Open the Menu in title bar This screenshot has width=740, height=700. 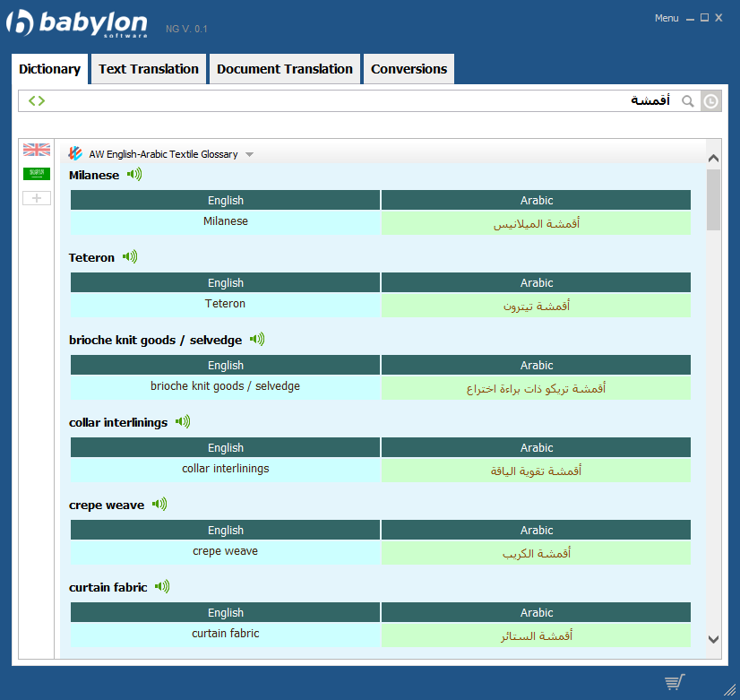(667, 18)
